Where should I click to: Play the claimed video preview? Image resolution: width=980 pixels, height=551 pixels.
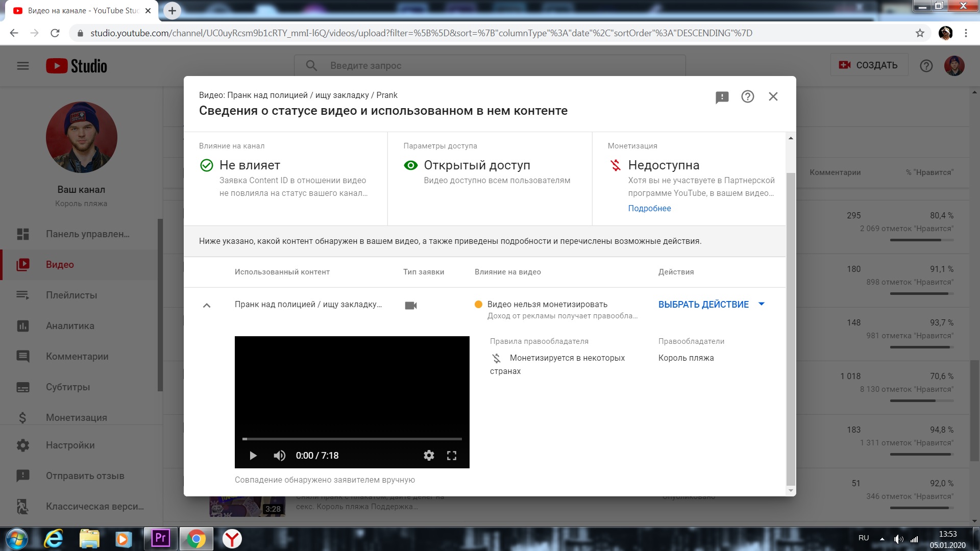point(253,456)
